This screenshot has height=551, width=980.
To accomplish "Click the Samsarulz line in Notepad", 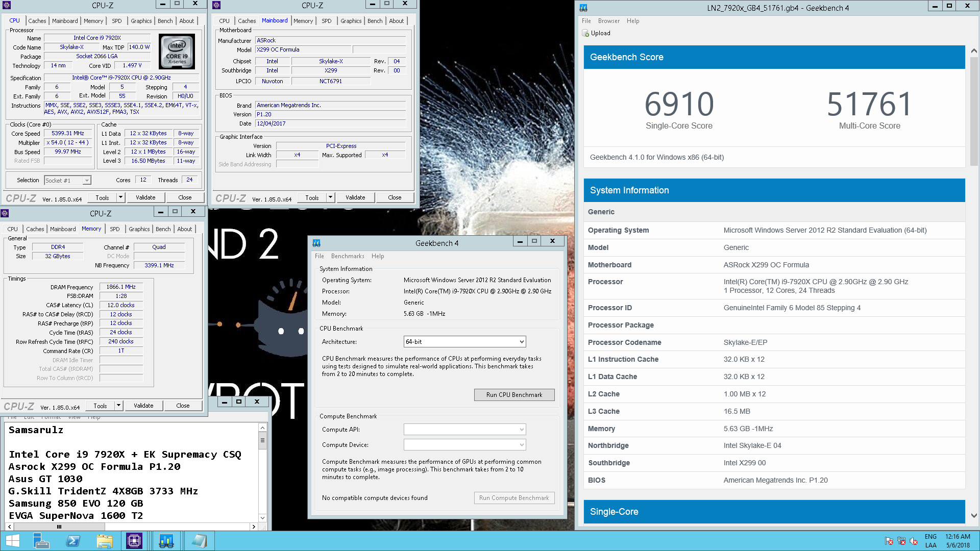I will [x=36, y=430].
